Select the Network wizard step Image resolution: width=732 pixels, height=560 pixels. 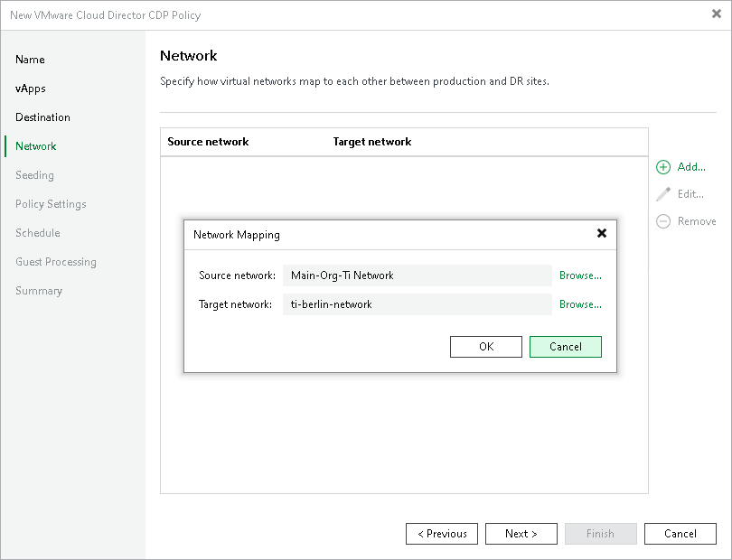(35, 146)
